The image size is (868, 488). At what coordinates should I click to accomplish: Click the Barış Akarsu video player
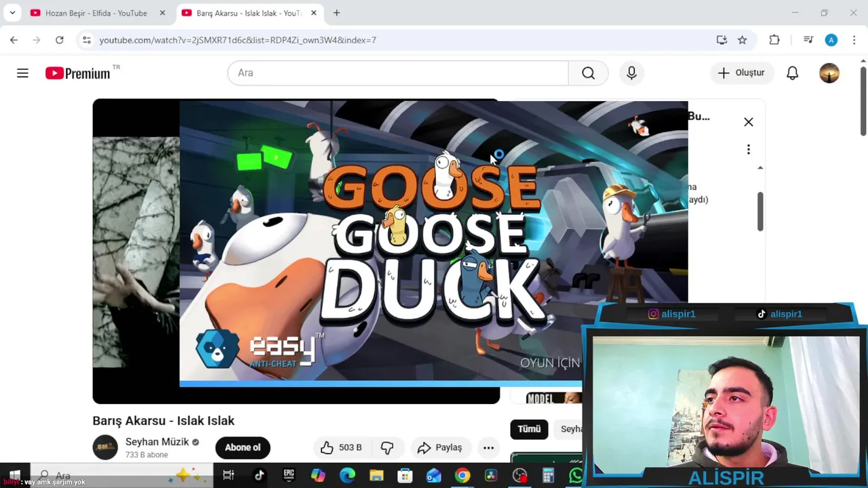tap(296, 251)
